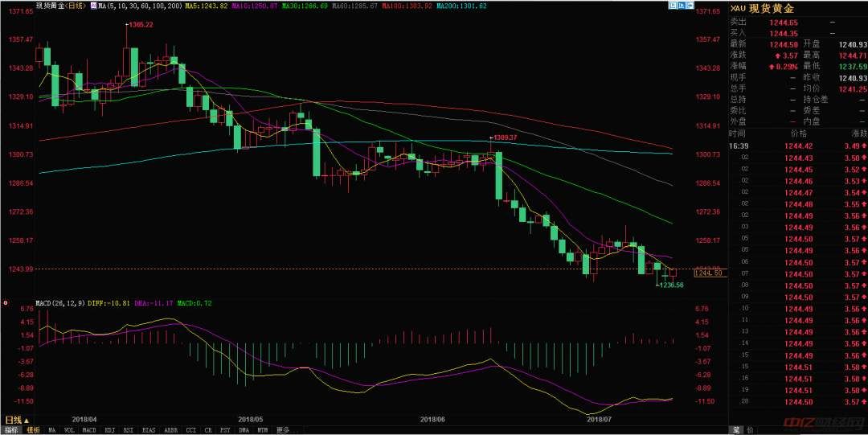Switch to the 价 price tab
868x435 pixels.
(751, 430)
